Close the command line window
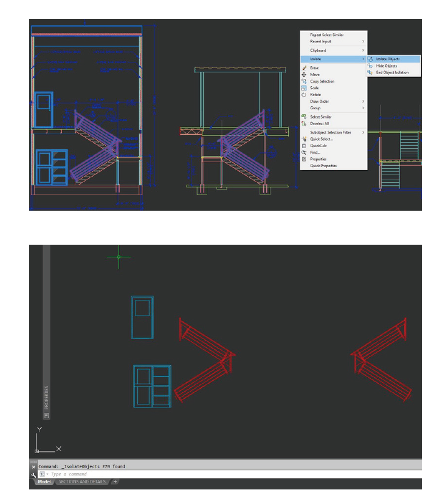 point(33,467)
